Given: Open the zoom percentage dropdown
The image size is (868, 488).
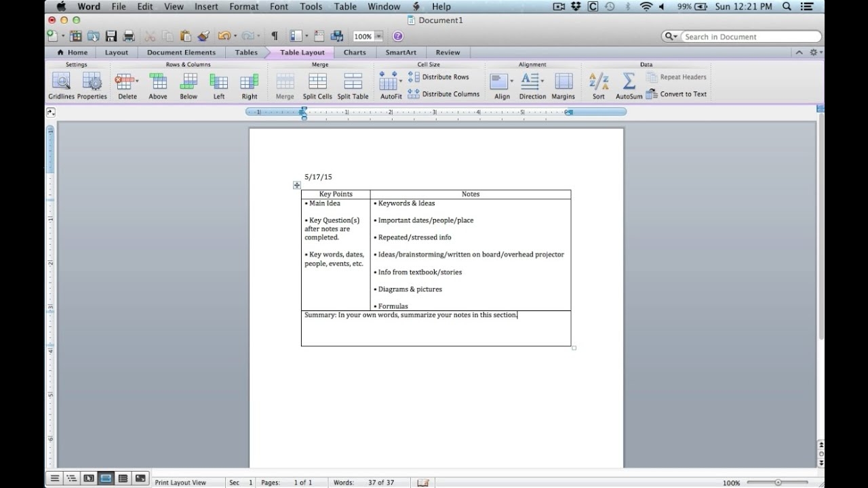Looking at the screenshot, I should (x=378, y=37).
